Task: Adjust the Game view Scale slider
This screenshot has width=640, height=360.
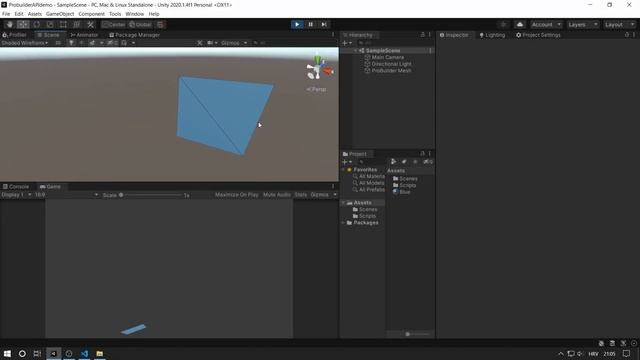Action: tap(151, 195)
